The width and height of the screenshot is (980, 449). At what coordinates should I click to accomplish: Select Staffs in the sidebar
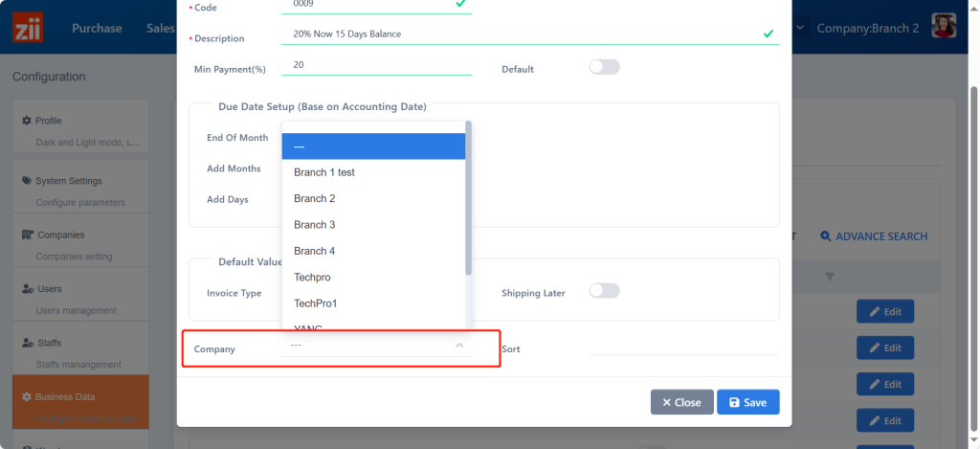pos(51,343)
